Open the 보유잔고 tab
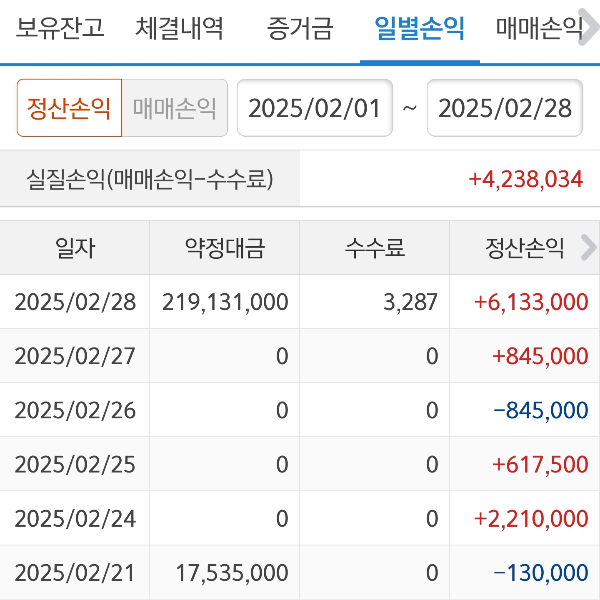This screenshot has width=600, height=600. [x=60, y=28]
